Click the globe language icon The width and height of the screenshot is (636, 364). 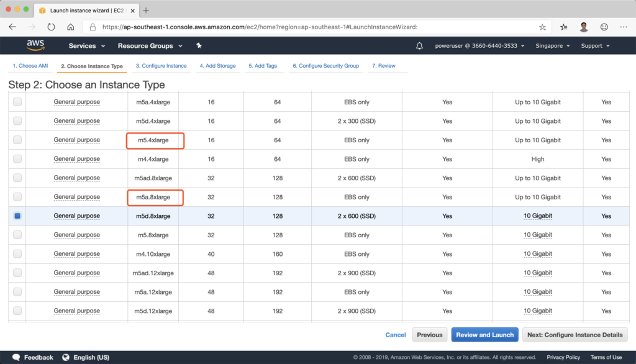(x=66, y=358)
